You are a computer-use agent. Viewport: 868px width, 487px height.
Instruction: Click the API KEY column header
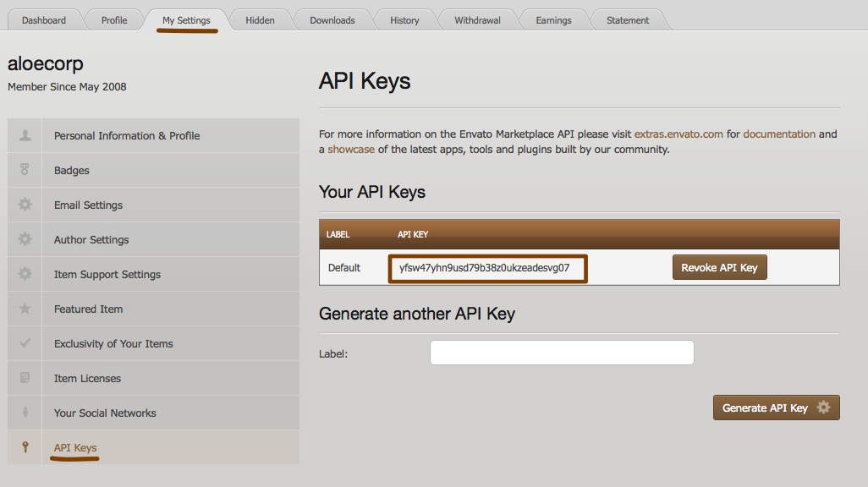click(x=412, y=235)
